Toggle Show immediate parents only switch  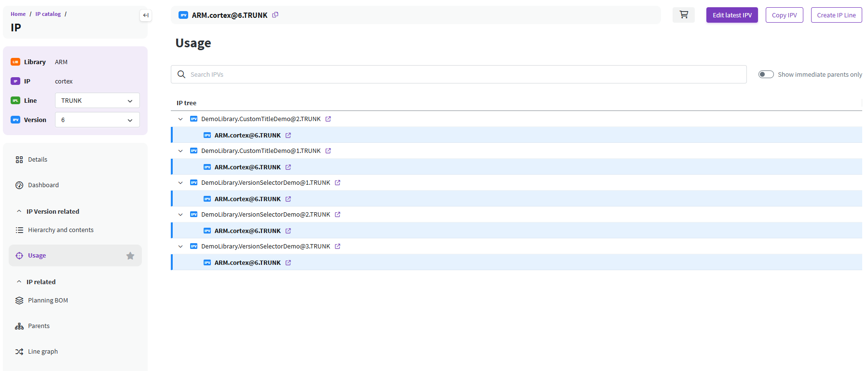tap(766, 74)
